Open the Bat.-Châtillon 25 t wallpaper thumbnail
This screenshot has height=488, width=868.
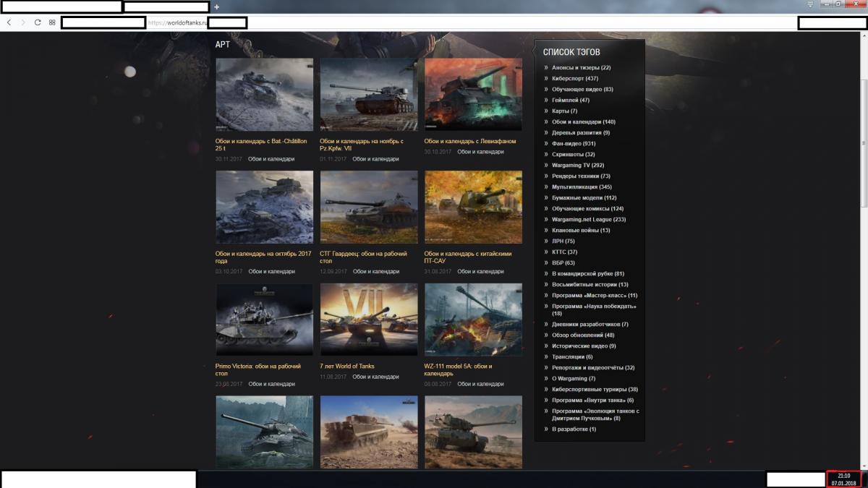point(264,95)
